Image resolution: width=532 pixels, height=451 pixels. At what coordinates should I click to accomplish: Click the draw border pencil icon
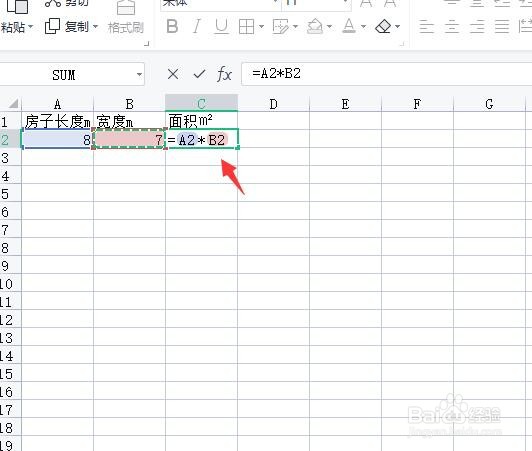point(281,26)
